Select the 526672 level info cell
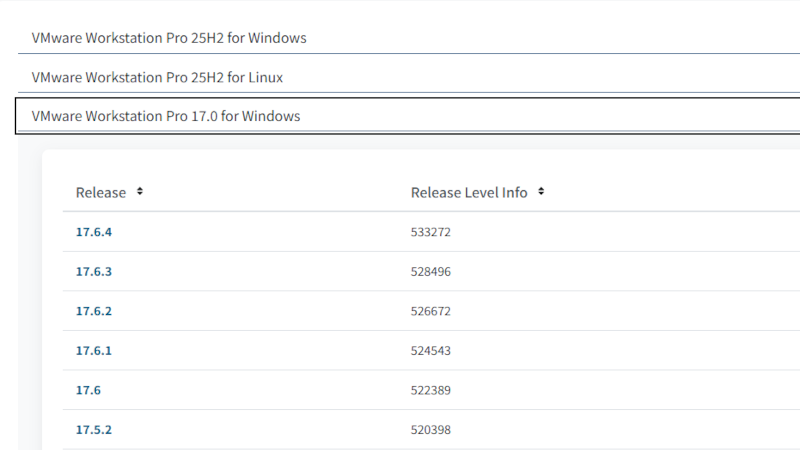800x450 pixels. coord(431,311)
